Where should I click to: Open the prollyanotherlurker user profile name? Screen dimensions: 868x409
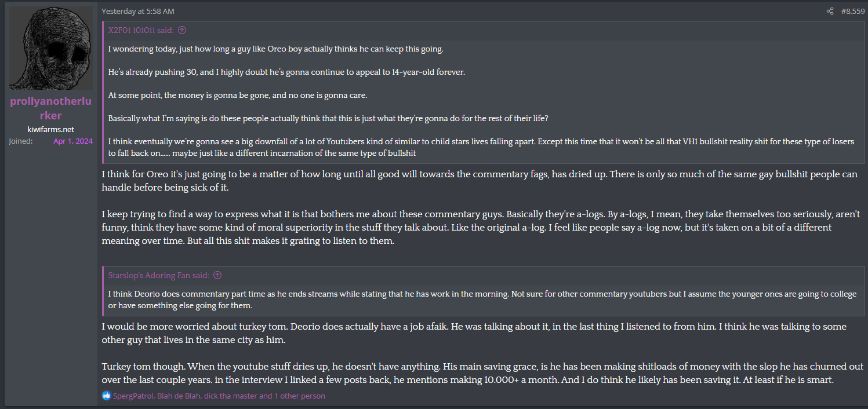[x=51, y=108]
